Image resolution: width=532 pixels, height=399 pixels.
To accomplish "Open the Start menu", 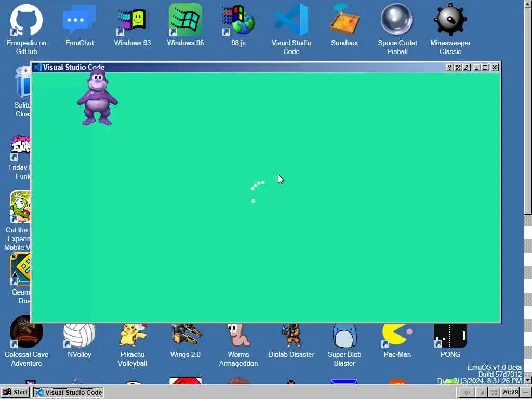I will coord(15,393).
